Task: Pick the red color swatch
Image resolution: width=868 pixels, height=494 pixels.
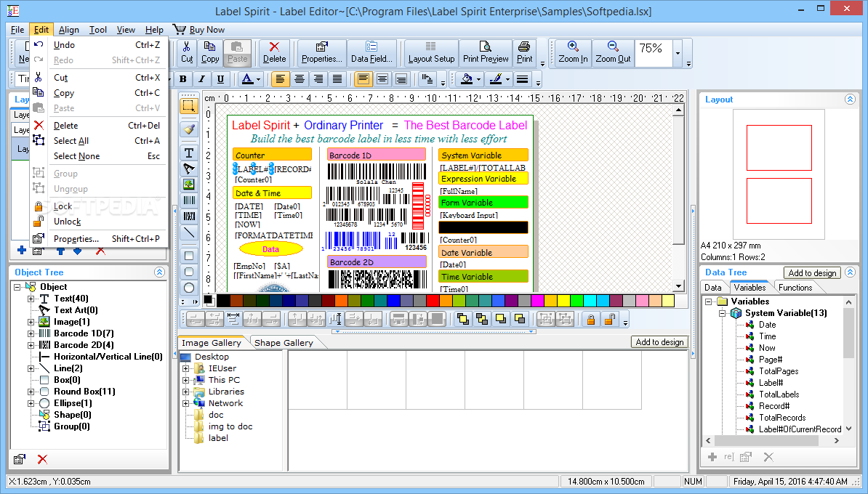Action: point(433,300)
